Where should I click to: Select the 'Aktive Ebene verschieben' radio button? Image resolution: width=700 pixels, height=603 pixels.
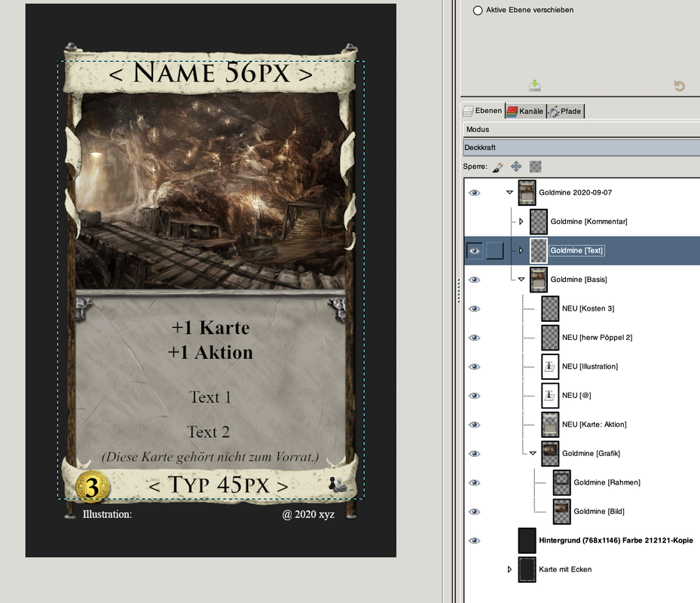pos(478,11)
